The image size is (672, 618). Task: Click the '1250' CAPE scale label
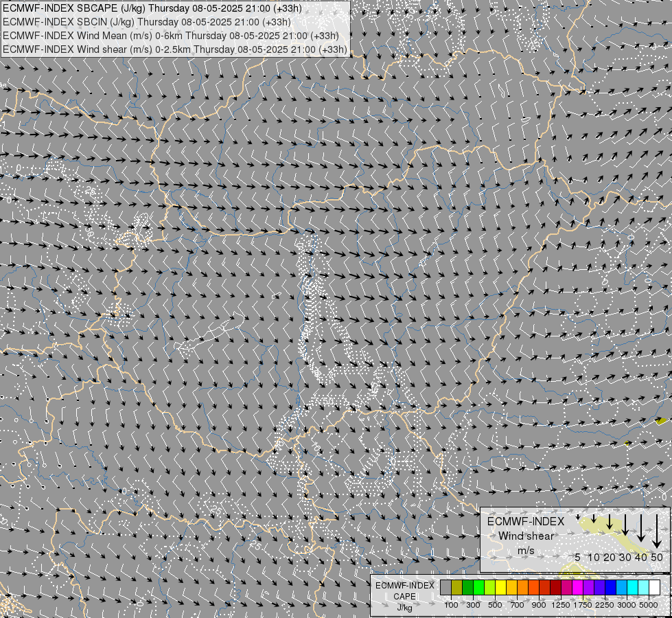pos(561,605)
